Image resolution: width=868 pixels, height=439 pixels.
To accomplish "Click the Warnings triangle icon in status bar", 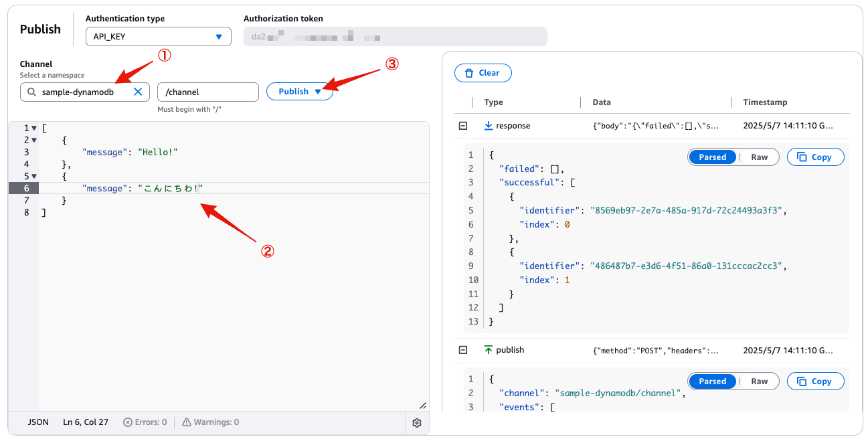I will click(187, 422).
